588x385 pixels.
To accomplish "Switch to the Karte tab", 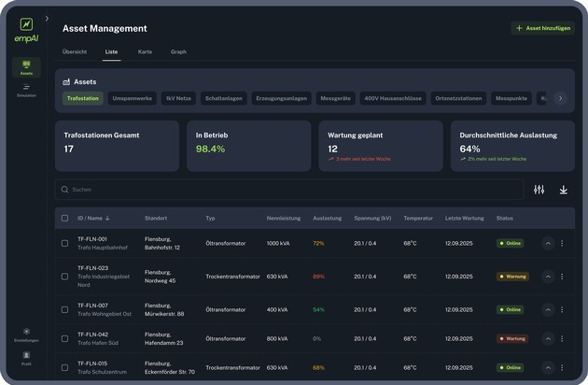I will click(x=145, y=51).
